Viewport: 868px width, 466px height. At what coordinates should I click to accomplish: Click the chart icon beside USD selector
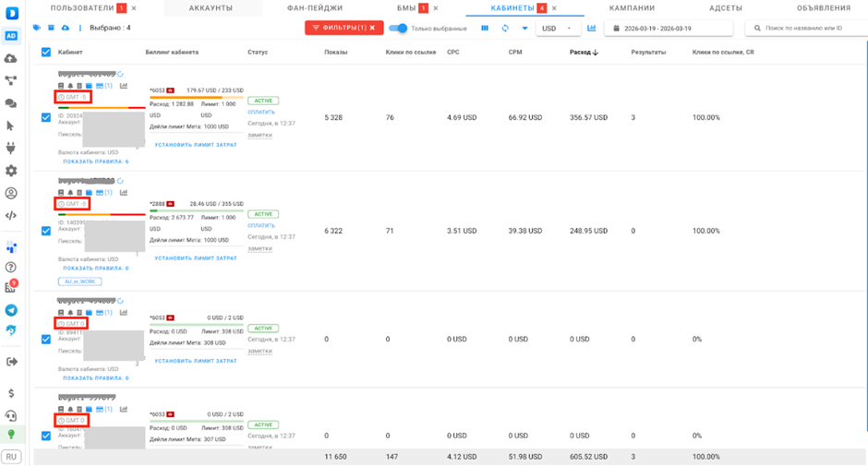592,29
